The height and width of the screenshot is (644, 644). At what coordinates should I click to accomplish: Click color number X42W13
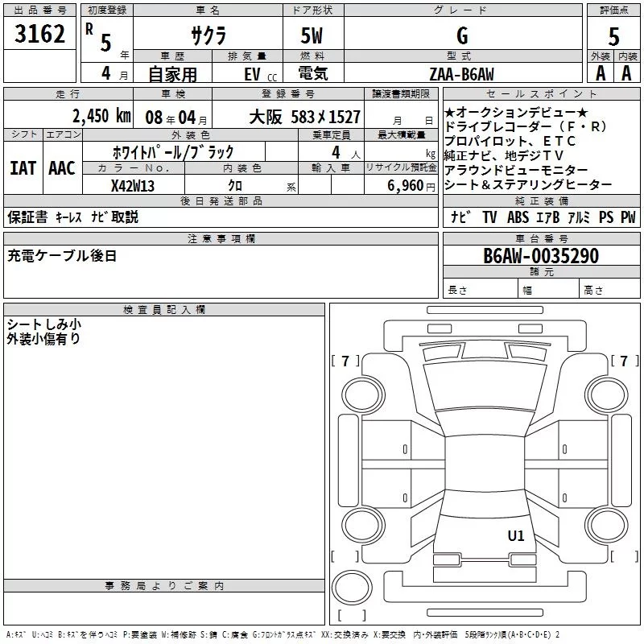(x=133, y=186)
